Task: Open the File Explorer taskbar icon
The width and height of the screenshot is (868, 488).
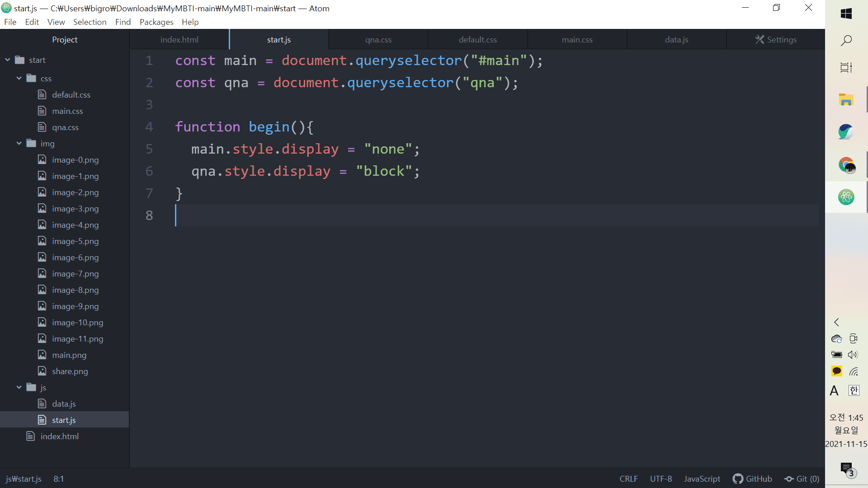Action: tap(846, 99)
